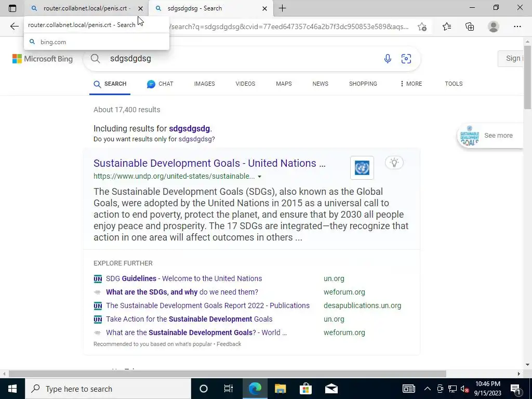This screenshot has height=399, width=532.
Task: Click the About 17,400 results text
Action: (x=127, y=110)
